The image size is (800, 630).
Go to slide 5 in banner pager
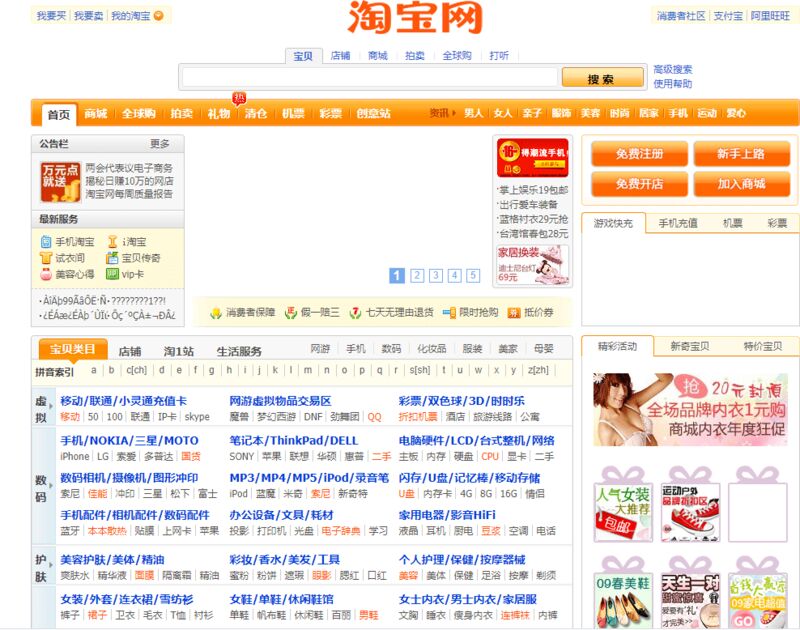[473, 275]
